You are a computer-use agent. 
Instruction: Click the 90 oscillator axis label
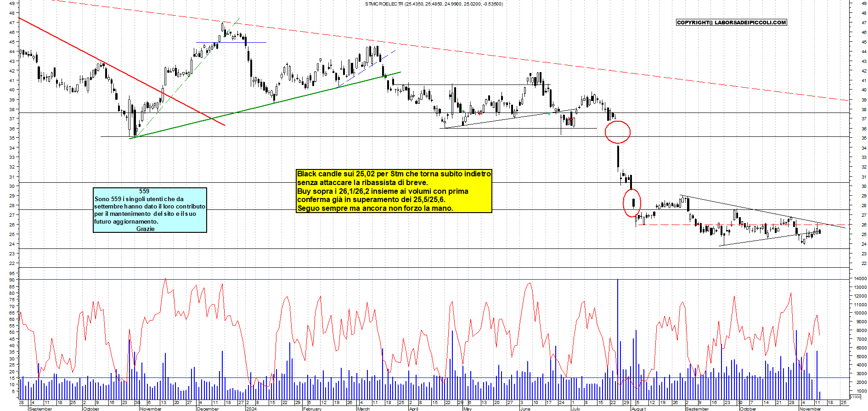[12, 280]
